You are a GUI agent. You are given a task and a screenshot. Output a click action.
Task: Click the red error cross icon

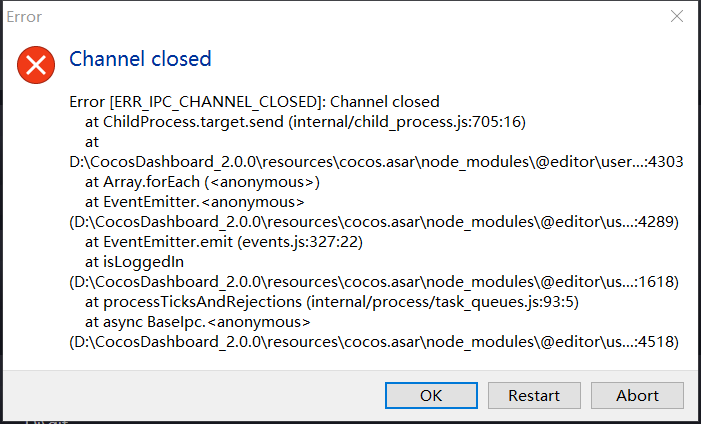pyautogui.click(x=37, y=66)
